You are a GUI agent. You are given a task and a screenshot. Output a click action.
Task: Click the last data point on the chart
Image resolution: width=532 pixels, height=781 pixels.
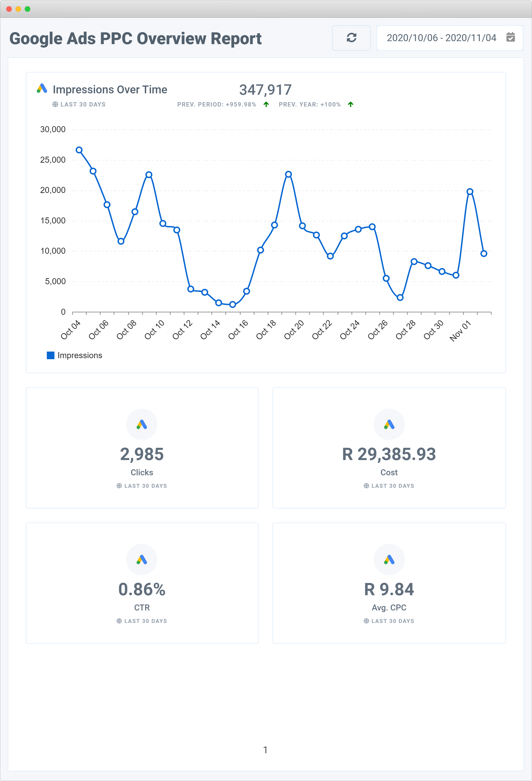click(x=484, y=253)
